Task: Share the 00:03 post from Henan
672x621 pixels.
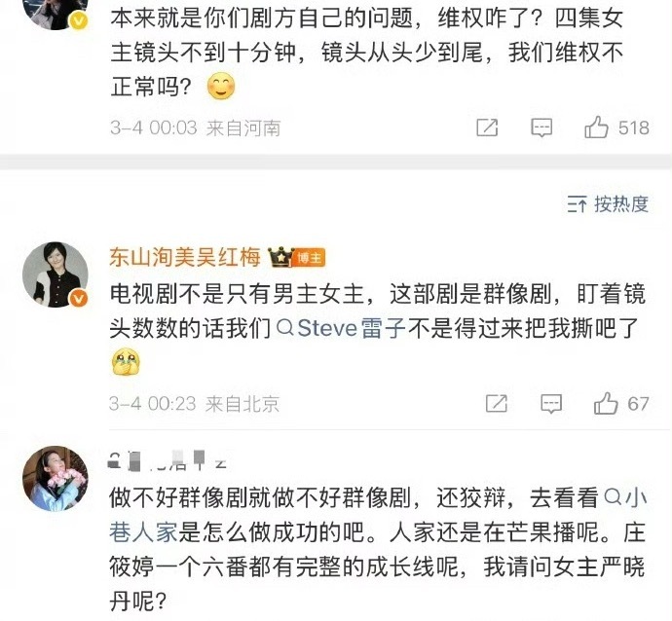Action: [x=487, y=128]
